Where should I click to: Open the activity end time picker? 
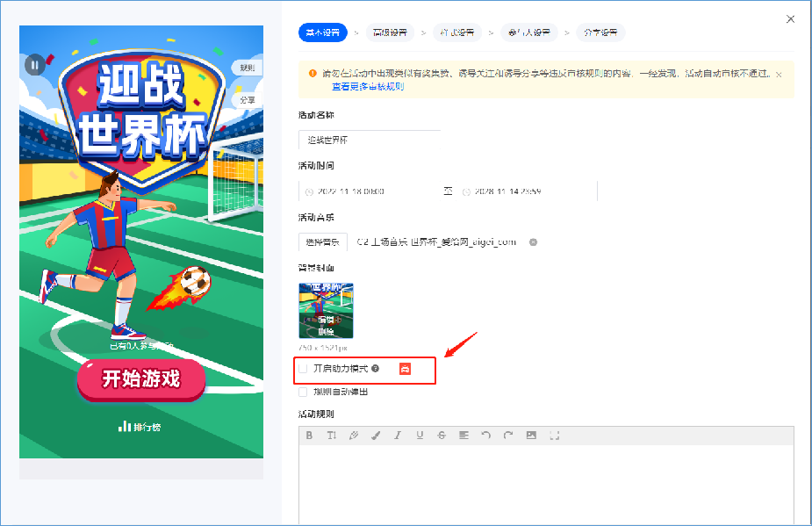pyautogui.click(x=528, y=191)
